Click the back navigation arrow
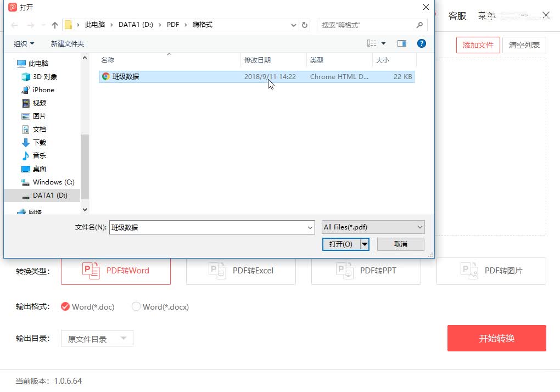Screen dimensions: 560x392 [x=13, y=25]
